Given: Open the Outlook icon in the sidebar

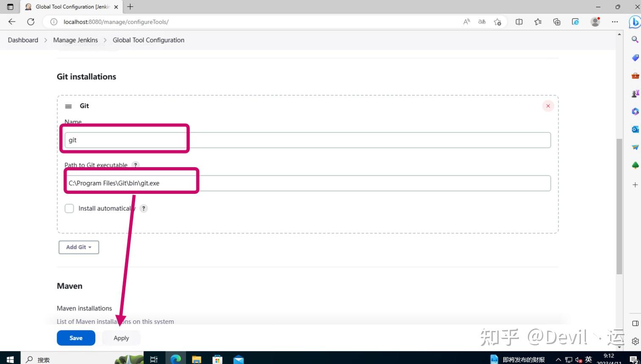Looking at the screenshot, I should (635, 129).
